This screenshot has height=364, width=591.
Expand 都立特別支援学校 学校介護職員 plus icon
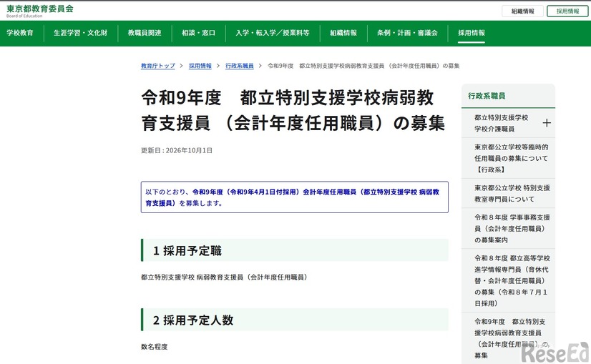coord(547,123)
